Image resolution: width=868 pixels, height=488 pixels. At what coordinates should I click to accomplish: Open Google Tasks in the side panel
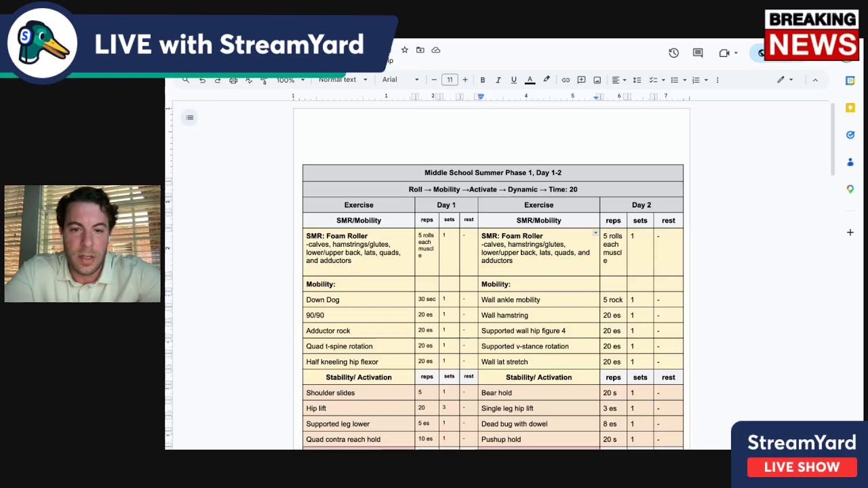tap(850, 135)
